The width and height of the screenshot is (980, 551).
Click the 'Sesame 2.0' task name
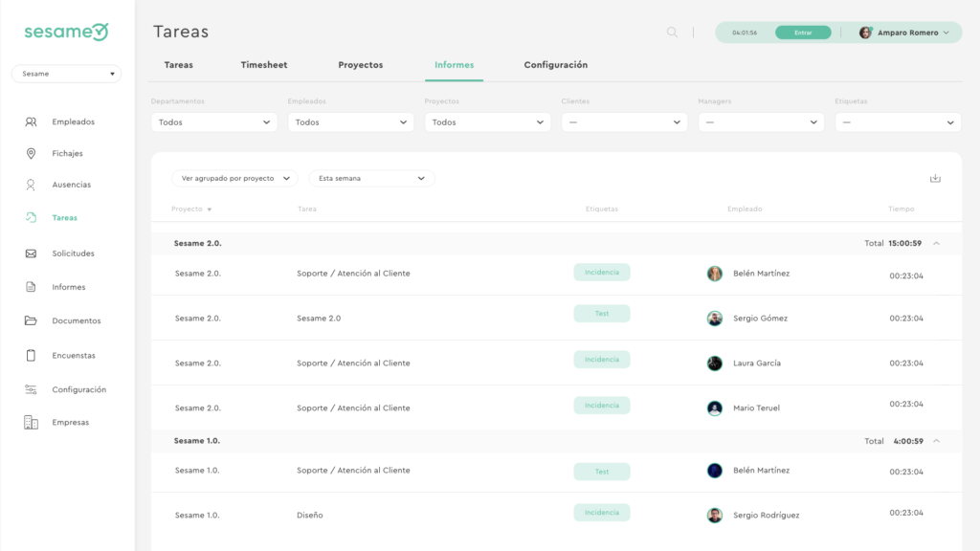(x=319, y=318)
